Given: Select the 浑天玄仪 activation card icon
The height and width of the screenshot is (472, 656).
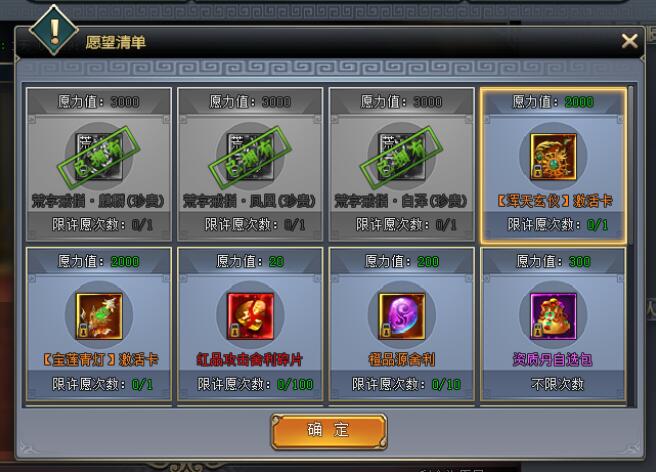Looking at the screenshot, I should (553, 156).
